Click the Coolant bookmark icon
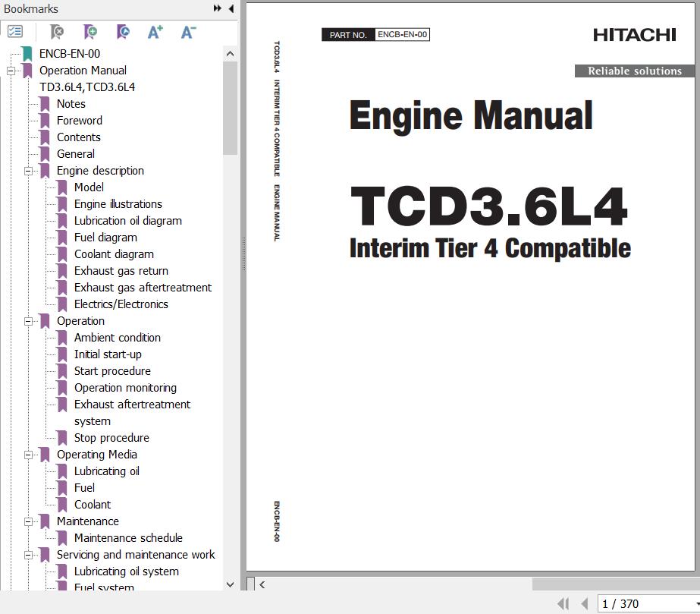 (x=62, y=505)
